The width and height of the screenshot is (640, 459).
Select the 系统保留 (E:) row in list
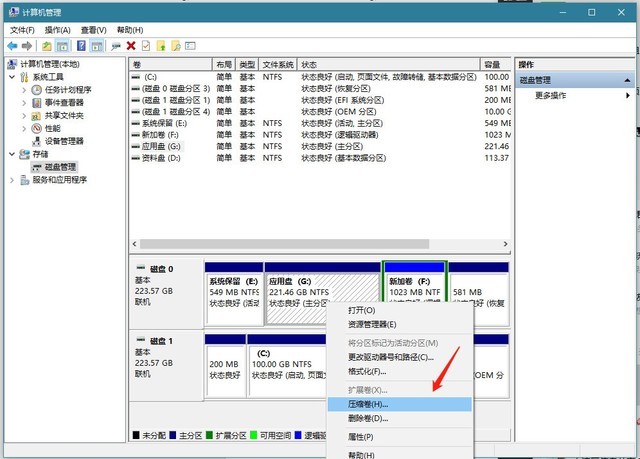pyautogui.click(x=320, y=123)
